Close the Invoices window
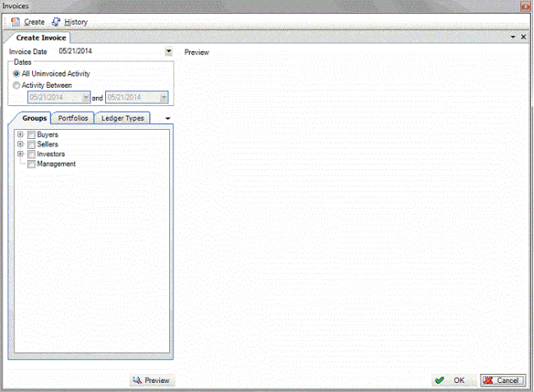Image resolution: width=534 pixels, height=392 pixels. [526, 6]
